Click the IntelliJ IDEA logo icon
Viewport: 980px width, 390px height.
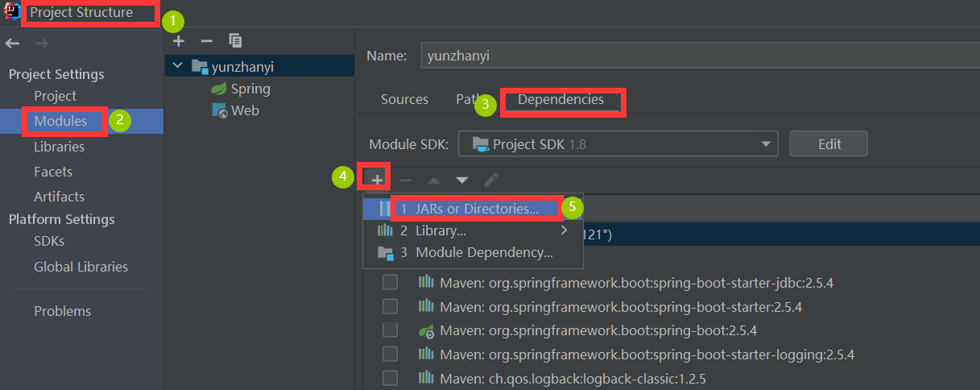pyautogui.click(x=10, y=11)
